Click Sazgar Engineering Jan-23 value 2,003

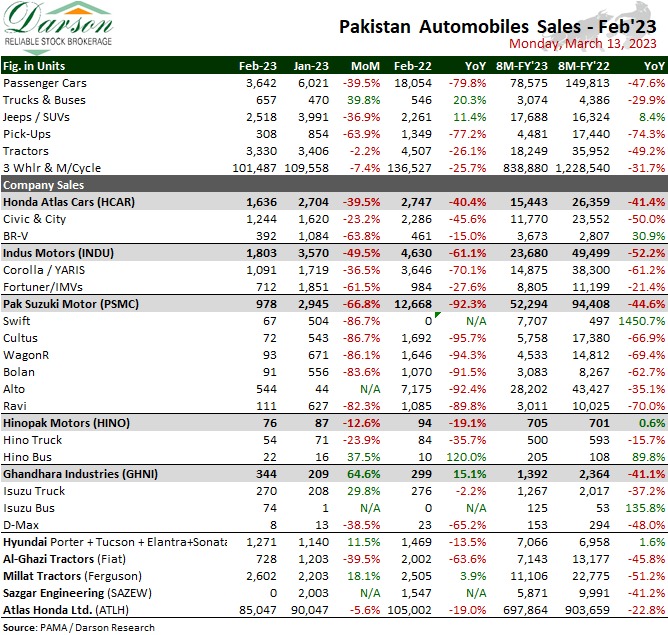[x=314, y=593]
